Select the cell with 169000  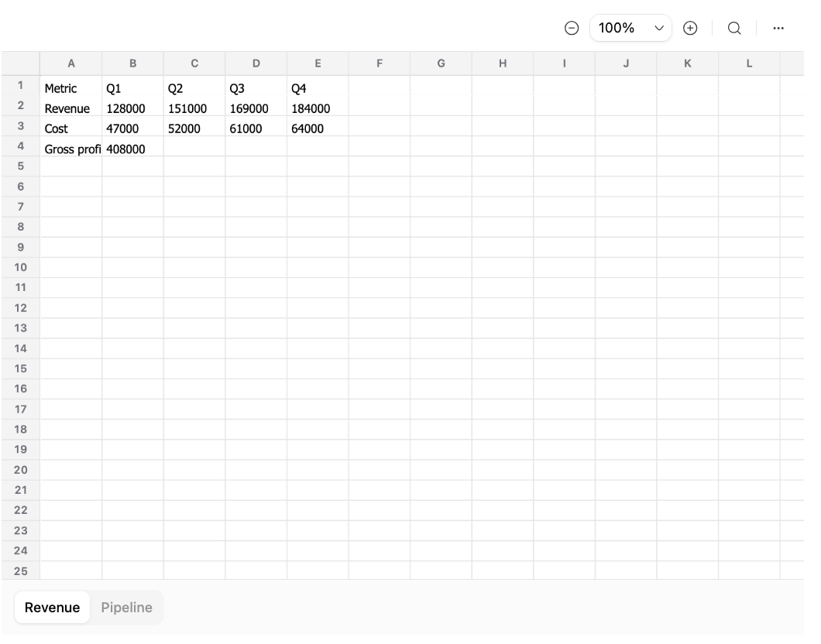256,106
